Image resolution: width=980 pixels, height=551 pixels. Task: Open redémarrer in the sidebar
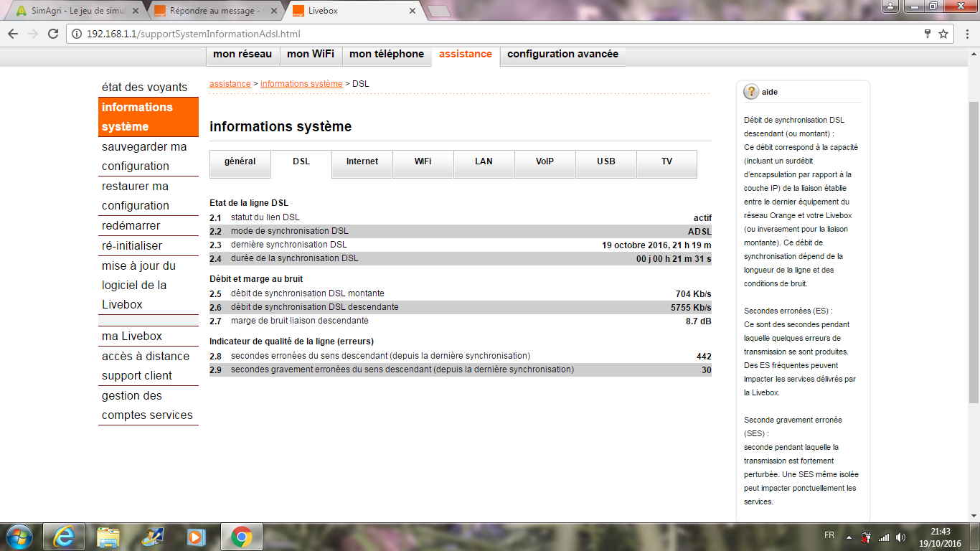click(x=131, y=225)
